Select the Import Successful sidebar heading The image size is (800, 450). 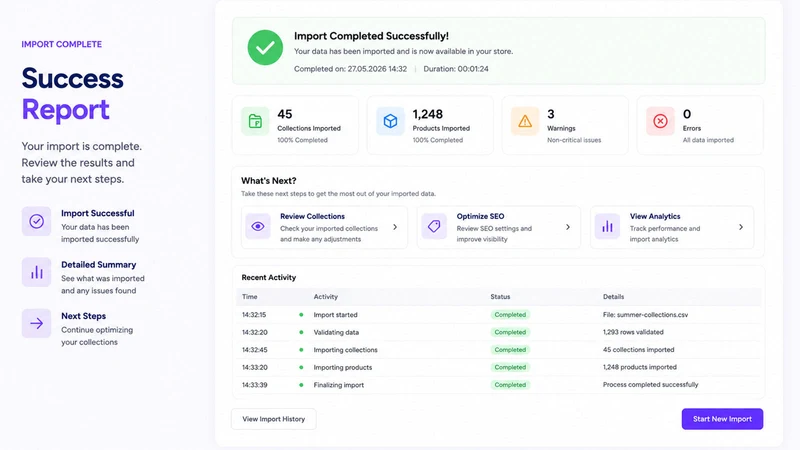[97, 213]
